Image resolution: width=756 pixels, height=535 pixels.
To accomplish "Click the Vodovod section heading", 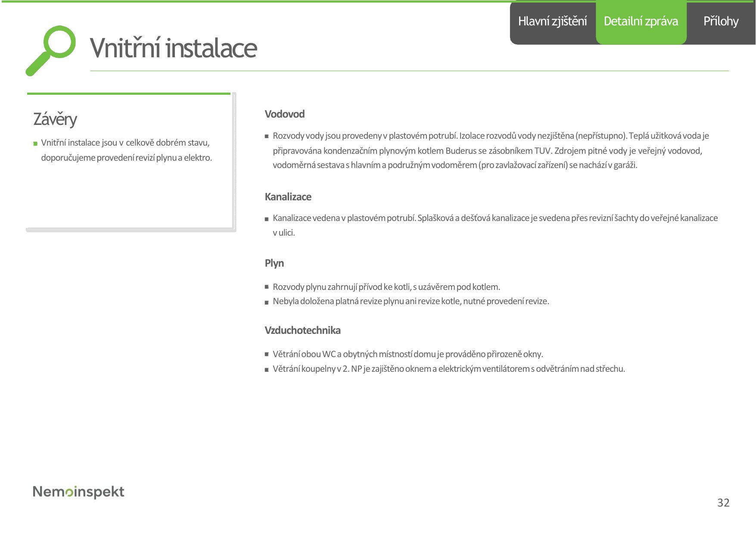I will (285, 114).
